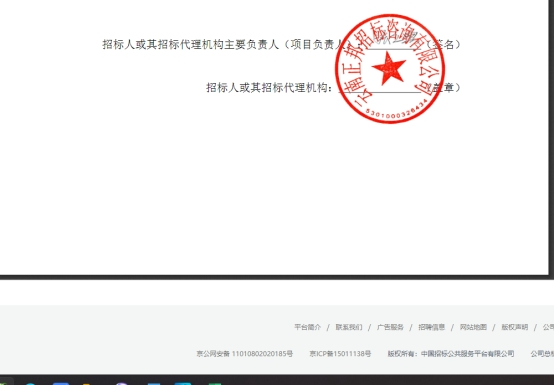Image resolution: width=554 pixels, height=385 pixels.
Task: Open the 版权声明 footer link
Action: click(x=514, y=327)
